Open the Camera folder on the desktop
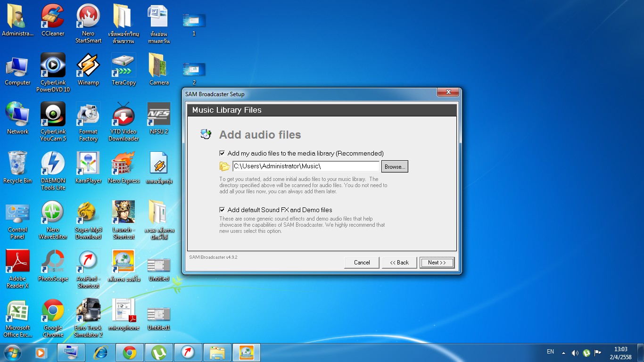This screenshot has width=644, height=362. (x=159, y=70)
